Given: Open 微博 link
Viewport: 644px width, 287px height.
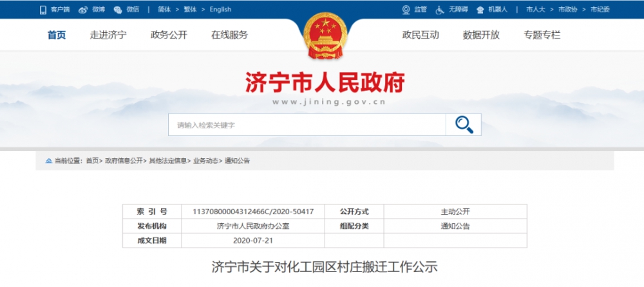Looking at the screenshot, I should [99, 10].
